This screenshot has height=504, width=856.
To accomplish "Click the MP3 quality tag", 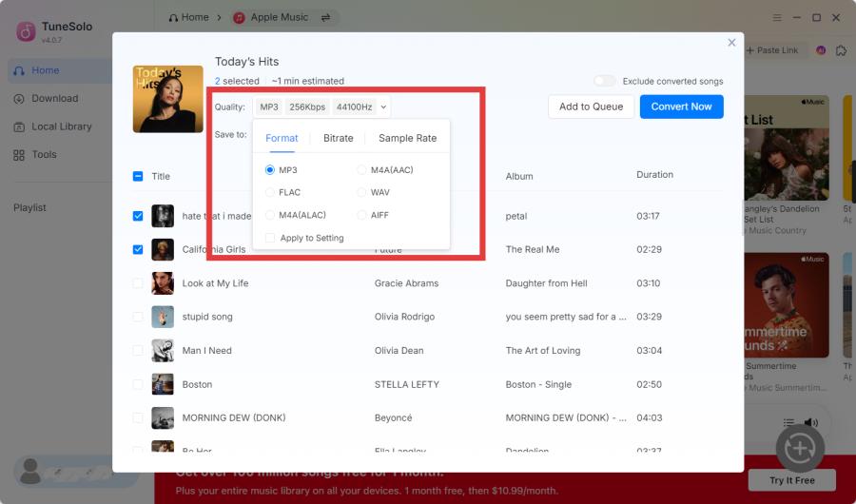I will click(x=269, y=107).
